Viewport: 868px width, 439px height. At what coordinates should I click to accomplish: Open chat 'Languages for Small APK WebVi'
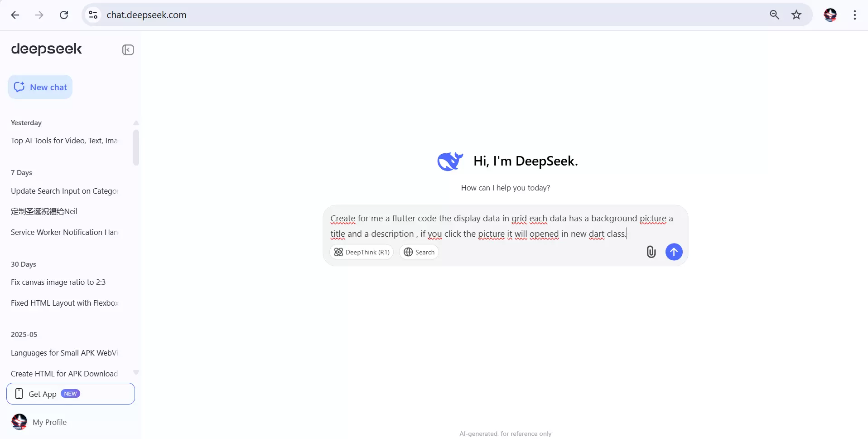(x=64, y=353)
